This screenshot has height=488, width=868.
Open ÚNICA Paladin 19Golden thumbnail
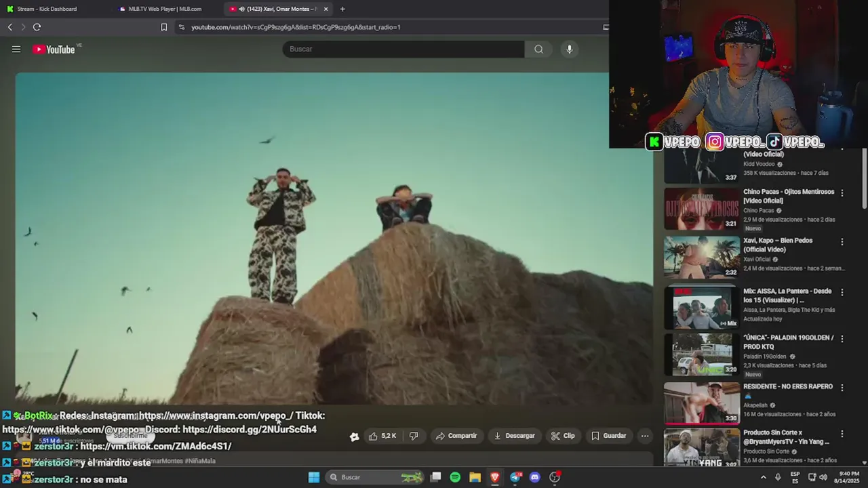(702, 354)
